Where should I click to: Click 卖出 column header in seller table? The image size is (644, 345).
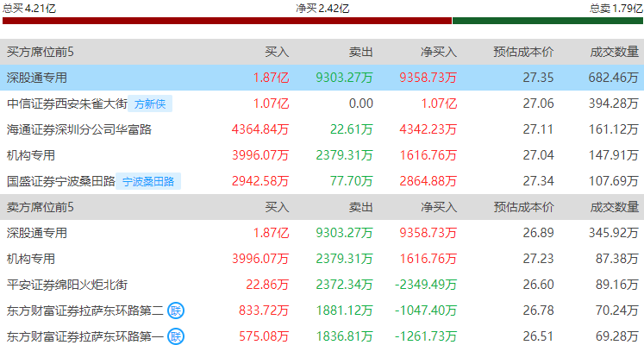pyautogui.click(x=360, y=207)
